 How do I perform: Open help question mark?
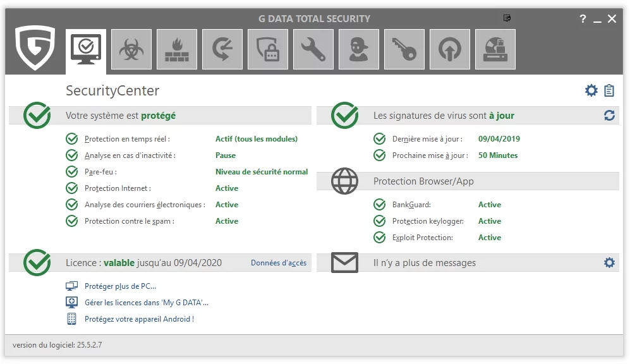point(583,18)
